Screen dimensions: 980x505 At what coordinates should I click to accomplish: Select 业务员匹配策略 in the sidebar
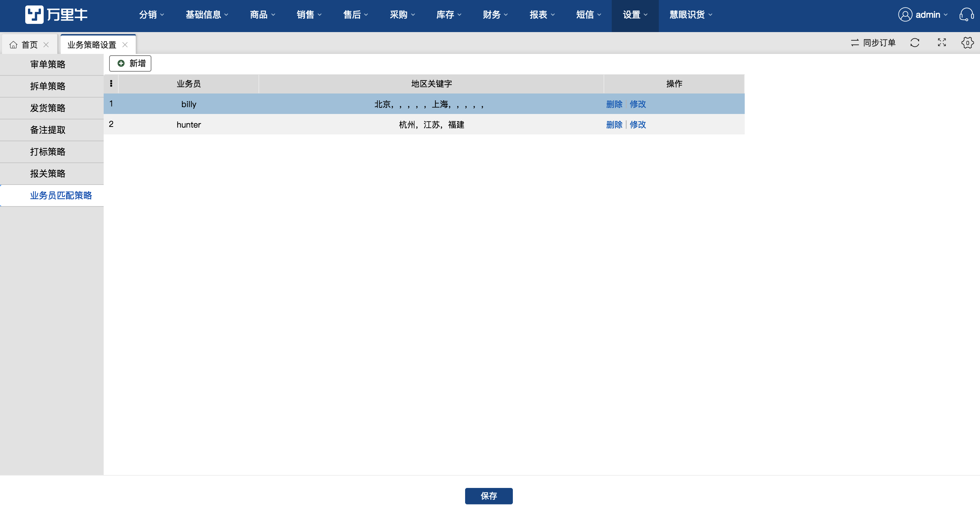click(x=52, y=195)
